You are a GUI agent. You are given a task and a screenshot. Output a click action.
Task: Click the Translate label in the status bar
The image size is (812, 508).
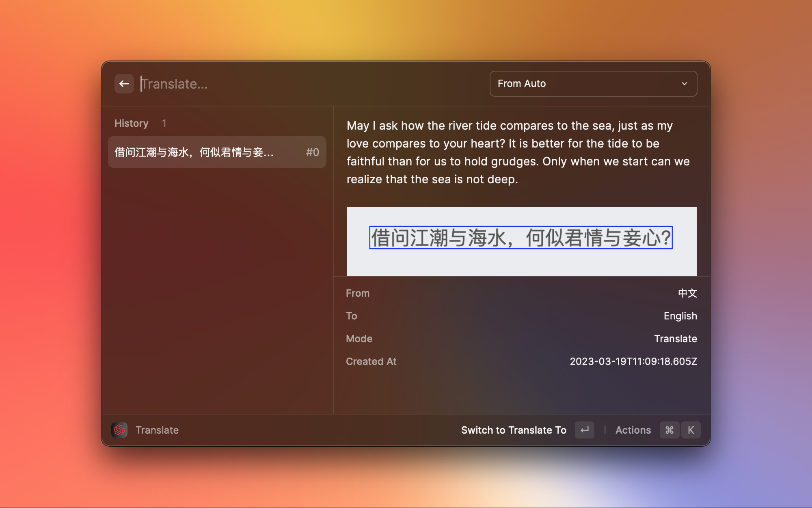157,430
